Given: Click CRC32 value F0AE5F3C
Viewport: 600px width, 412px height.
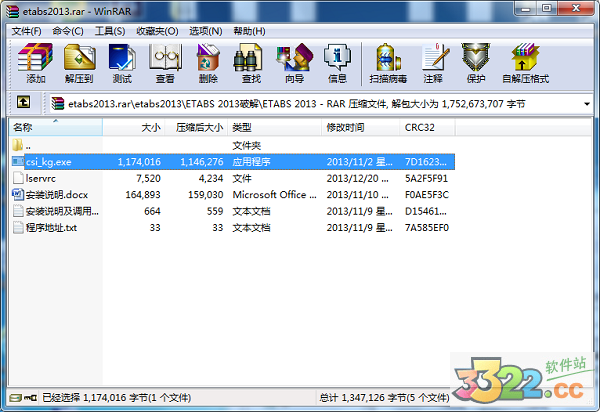Looking at the screenshot, I should 427,195.
